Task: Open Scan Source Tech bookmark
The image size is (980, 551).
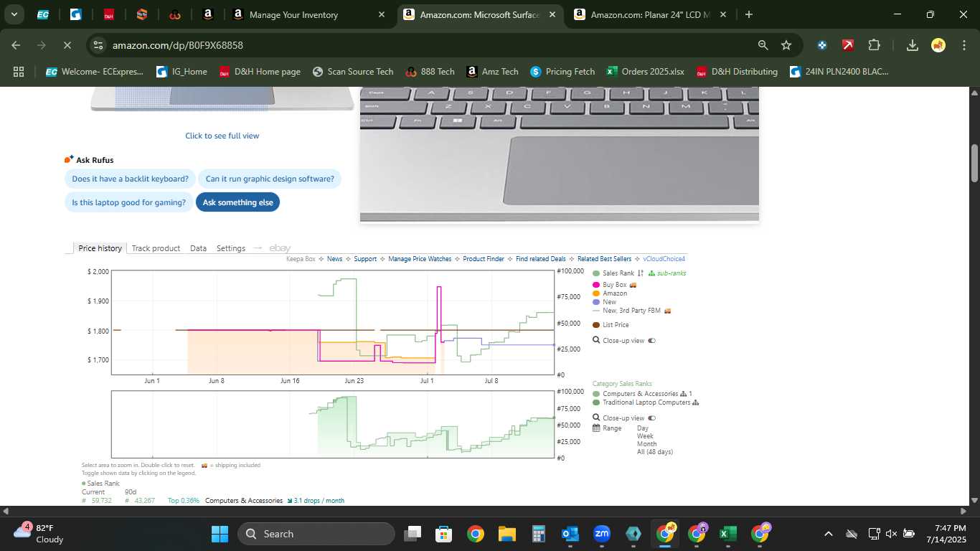Action: [x=352, y=72]
